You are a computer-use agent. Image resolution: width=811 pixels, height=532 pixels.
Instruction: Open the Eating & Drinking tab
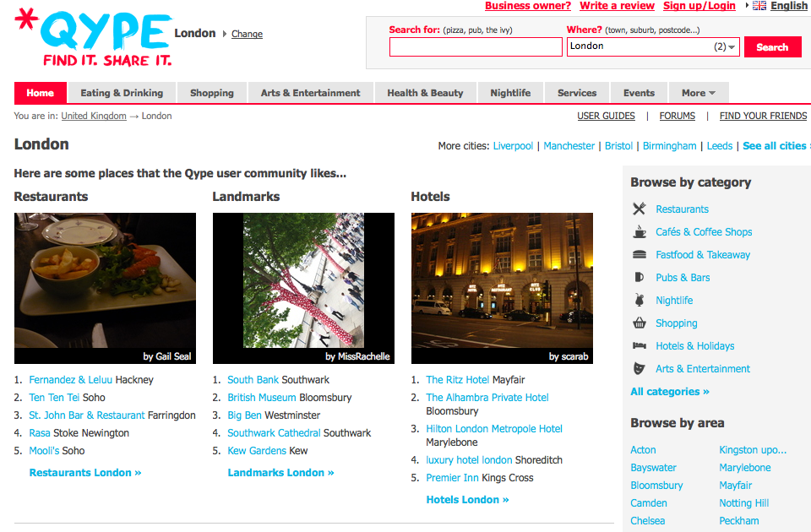(122, 93)
